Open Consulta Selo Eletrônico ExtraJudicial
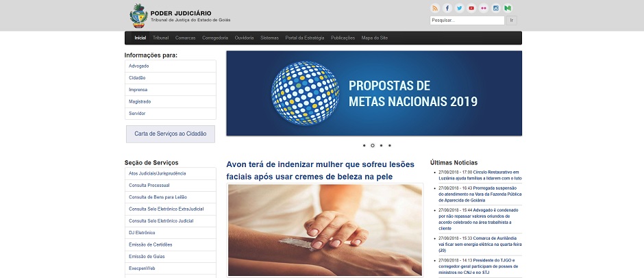This screenshot has width=644, height=278. [171, 209]
